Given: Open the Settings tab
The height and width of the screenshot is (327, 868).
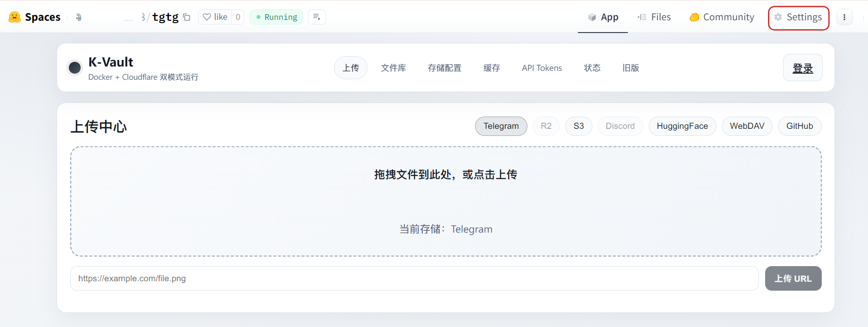Looking at the screenshot, I should coord(798,17).
